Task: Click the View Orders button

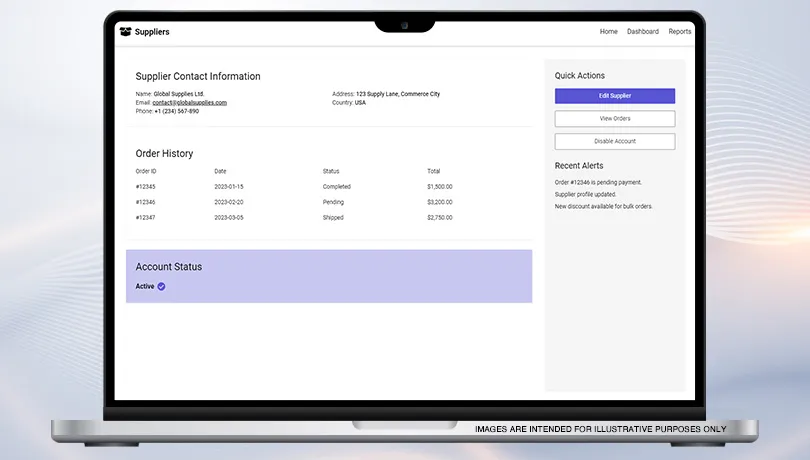Action: pyautogui.click(x=615, y=119)
